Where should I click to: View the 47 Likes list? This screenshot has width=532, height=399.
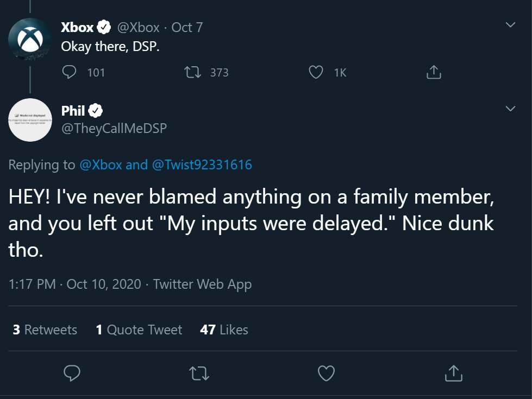(224, 330)
